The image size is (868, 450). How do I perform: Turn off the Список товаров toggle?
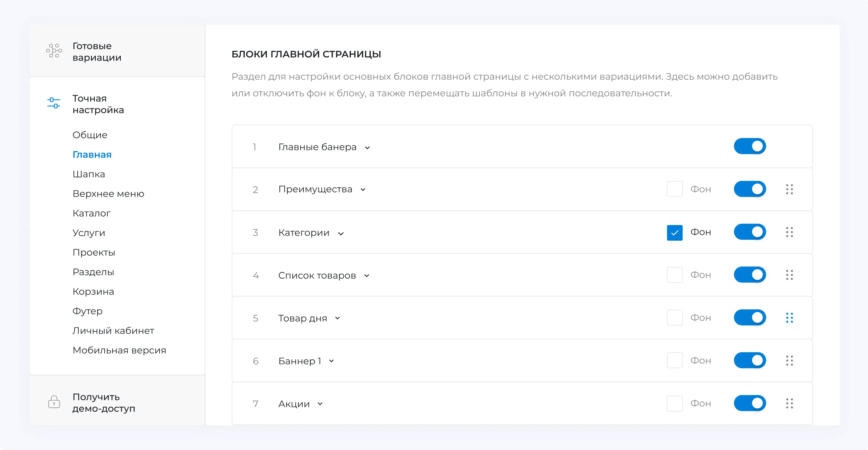[x=750, y=275]
